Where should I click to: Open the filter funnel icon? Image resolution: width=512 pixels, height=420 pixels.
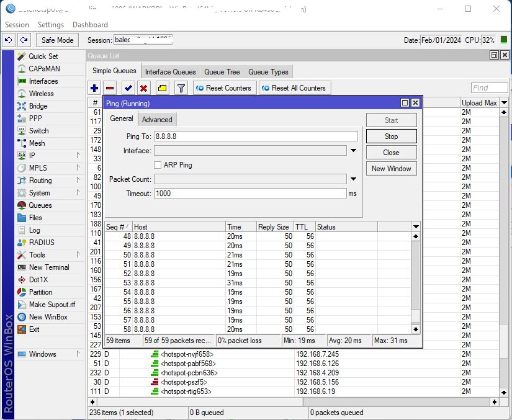coord(181,88)
